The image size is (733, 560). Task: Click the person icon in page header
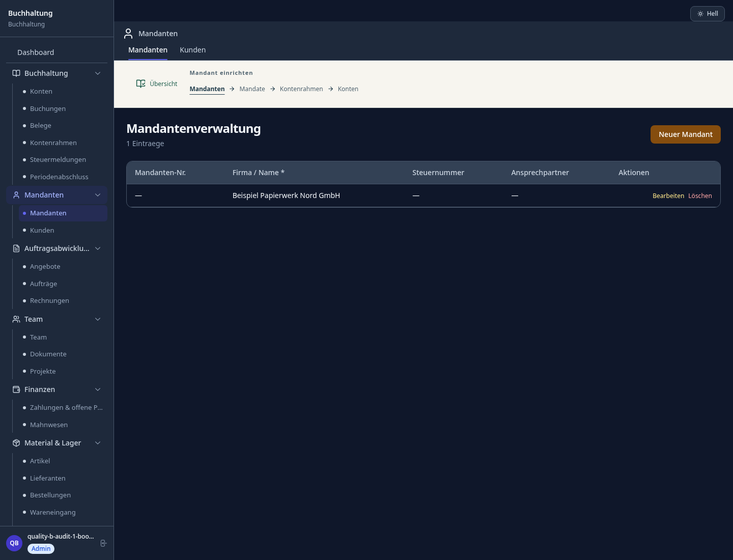click(x=128, y=34)
